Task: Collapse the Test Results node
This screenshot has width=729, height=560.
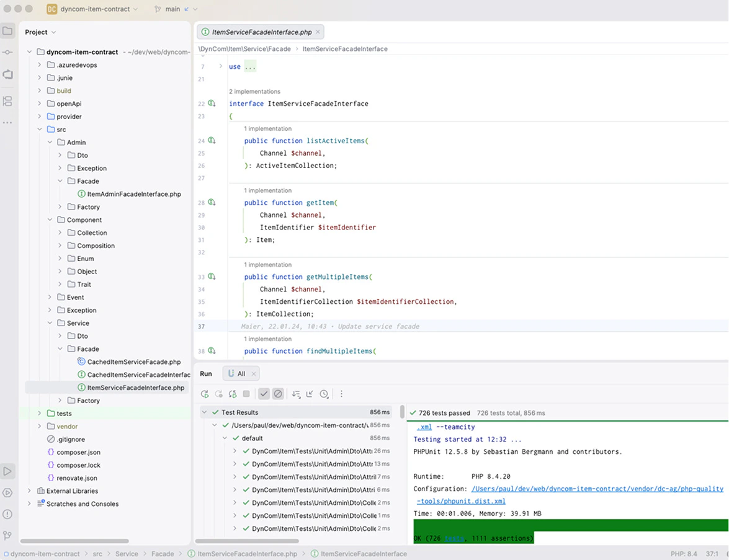Action: [204, 412]
